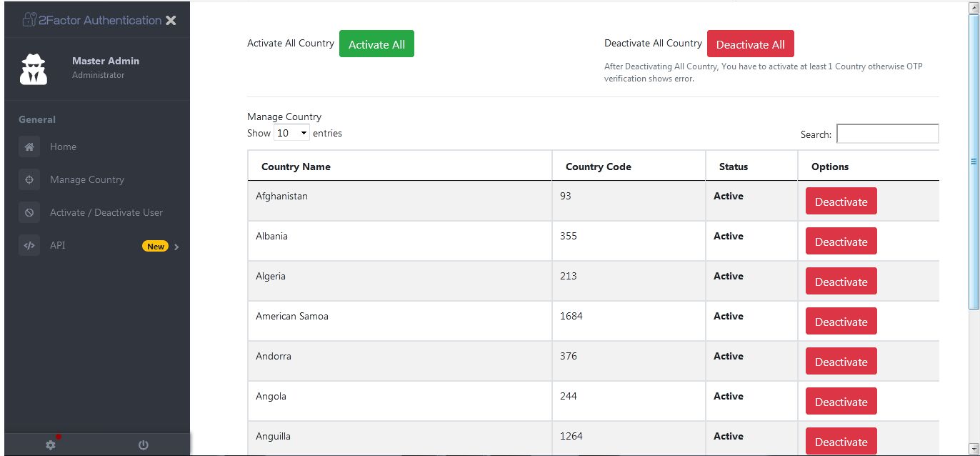Expand the API menu chevron

pos(176,247)
